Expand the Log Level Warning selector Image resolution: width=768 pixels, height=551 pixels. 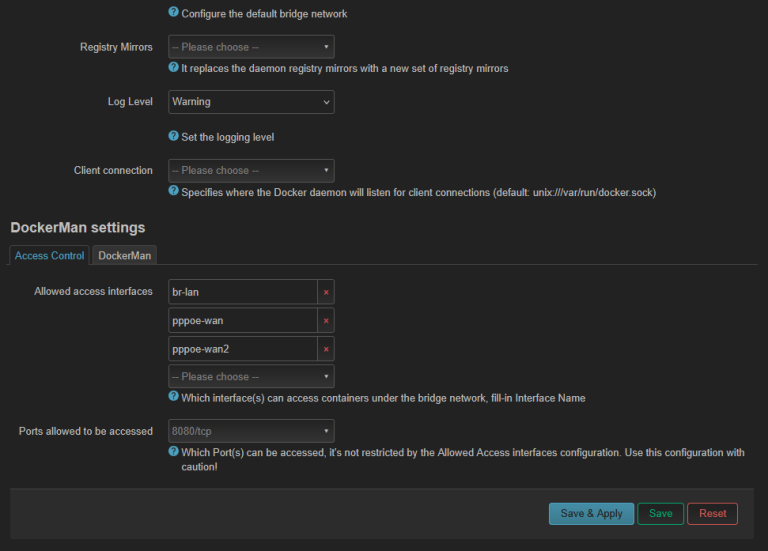click(251, 102)
